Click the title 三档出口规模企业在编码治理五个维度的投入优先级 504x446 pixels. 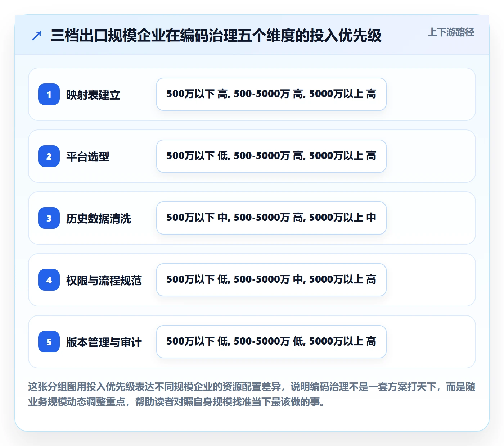point(216,36)
